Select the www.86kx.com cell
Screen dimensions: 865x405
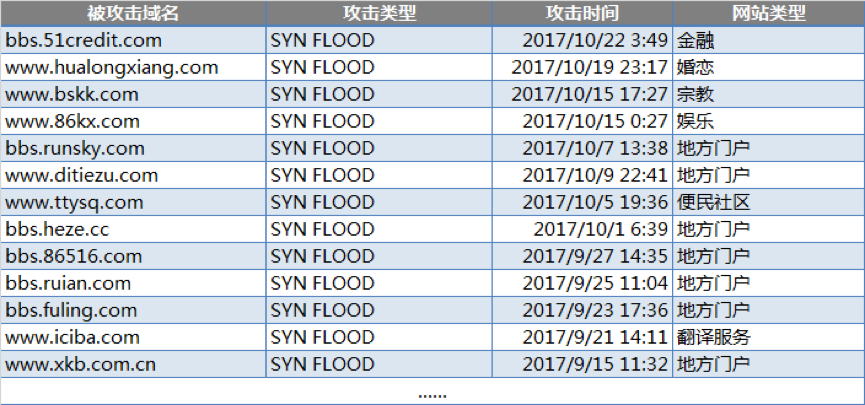pos(133,121)
